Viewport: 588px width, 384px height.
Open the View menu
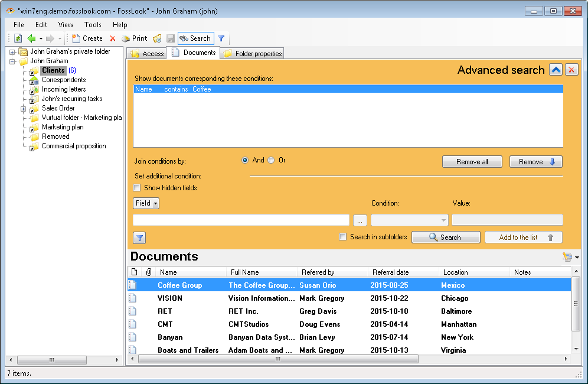pos(66,25)
